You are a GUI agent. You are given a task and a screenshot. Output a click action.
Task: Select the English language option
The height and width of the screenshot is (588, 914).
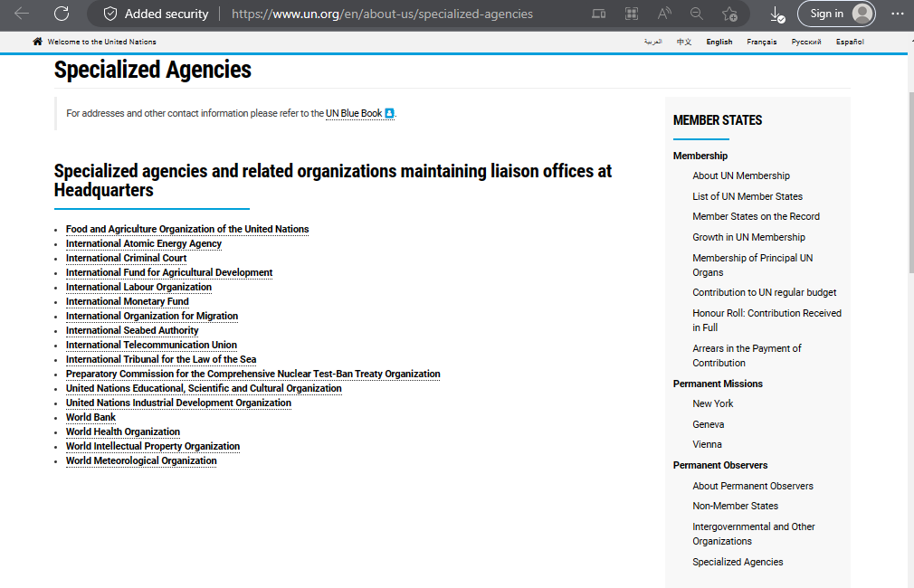coord(719,42)
